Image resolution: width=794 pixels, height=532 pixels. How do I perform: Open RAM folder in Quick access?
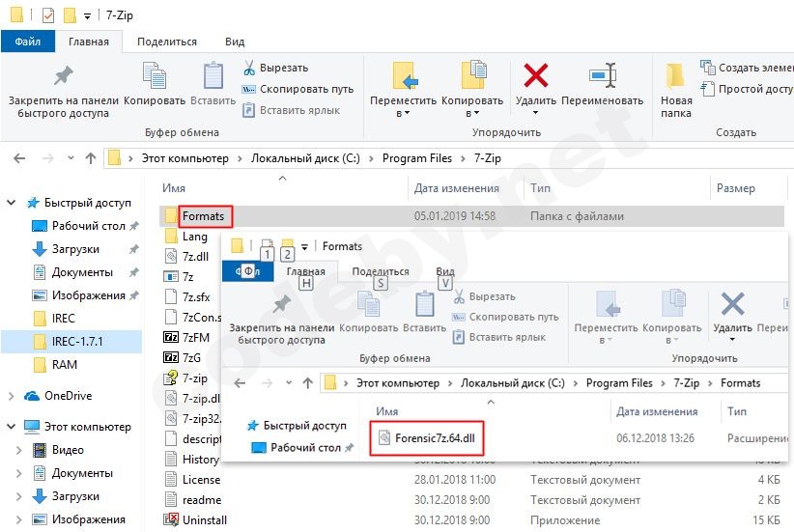[55, 365]
